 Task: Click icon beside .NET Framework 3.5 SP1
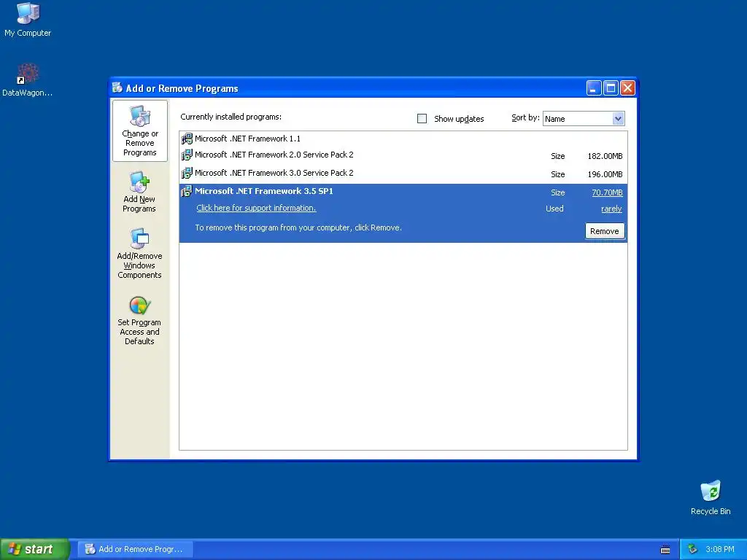click(x=187, y=192)
